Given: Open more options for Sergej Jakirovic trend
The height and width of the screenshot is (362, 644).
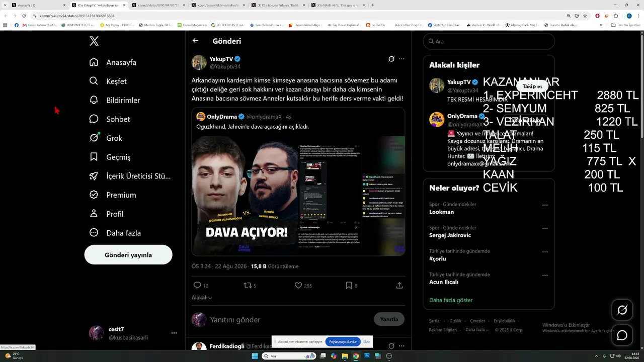Looking at the screenshot, I should coord(545,228).
